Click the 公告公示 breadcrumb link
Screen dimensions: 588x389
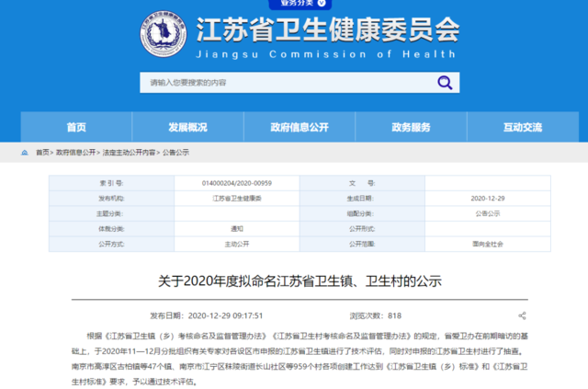pyautogui.click(x=175, y=153)
